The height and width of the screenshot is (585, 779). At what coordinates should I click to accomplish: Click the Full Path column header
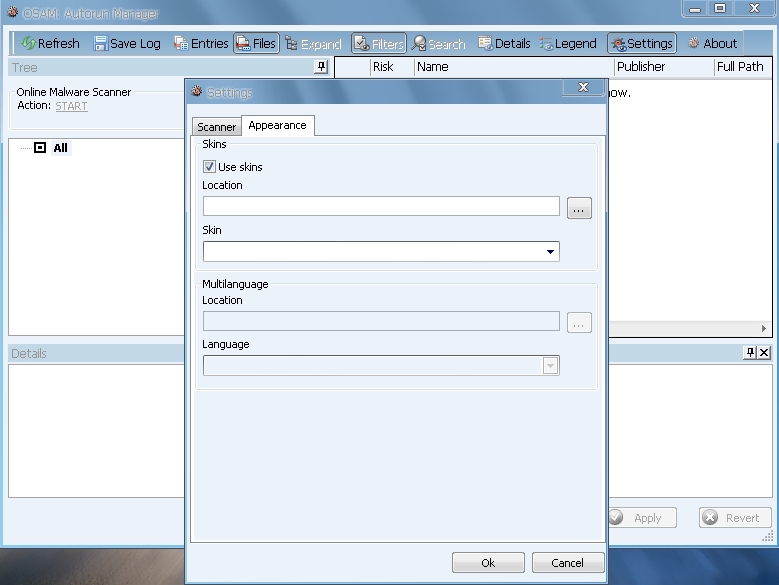(743, 67)
